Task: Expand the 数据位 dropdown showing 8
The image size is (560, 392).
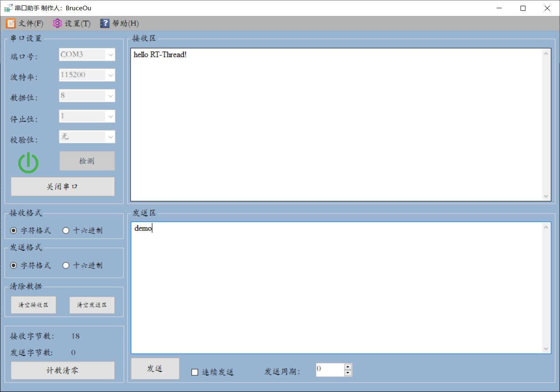Action: [111, 96]
